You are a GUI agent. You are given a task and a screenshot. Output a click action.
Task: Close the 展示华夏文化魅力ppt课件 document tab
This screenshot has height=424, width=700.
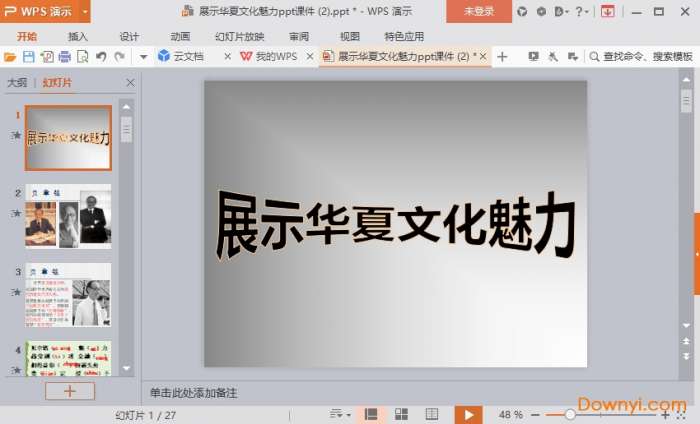click(483, 56)
